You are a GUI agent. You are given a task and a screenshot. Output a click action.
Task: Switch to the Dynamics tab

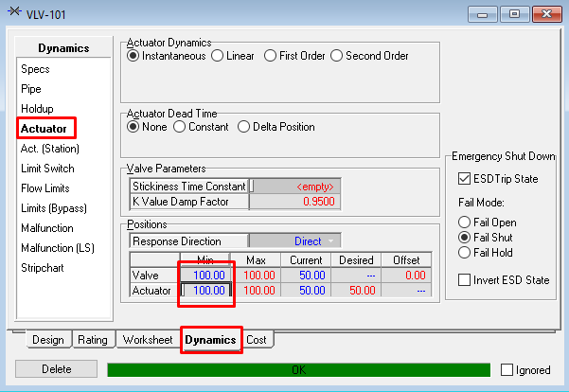[210, 340]
